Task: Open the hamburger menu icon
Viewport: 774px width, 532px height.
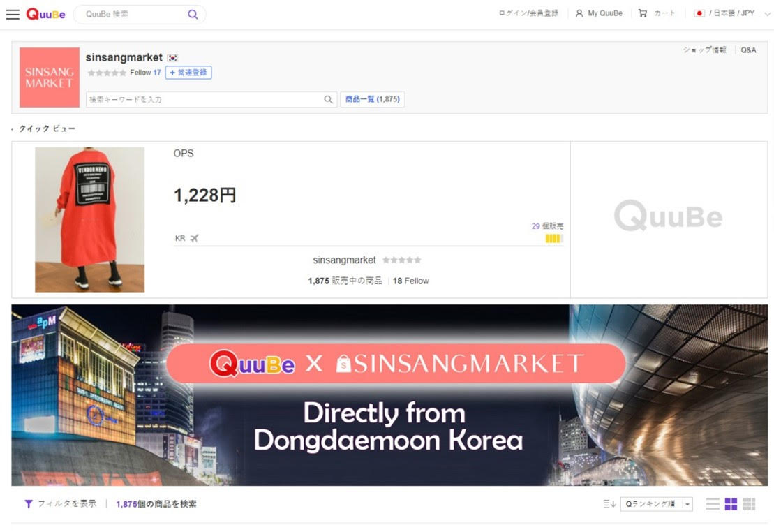Action: pos(13,14)
